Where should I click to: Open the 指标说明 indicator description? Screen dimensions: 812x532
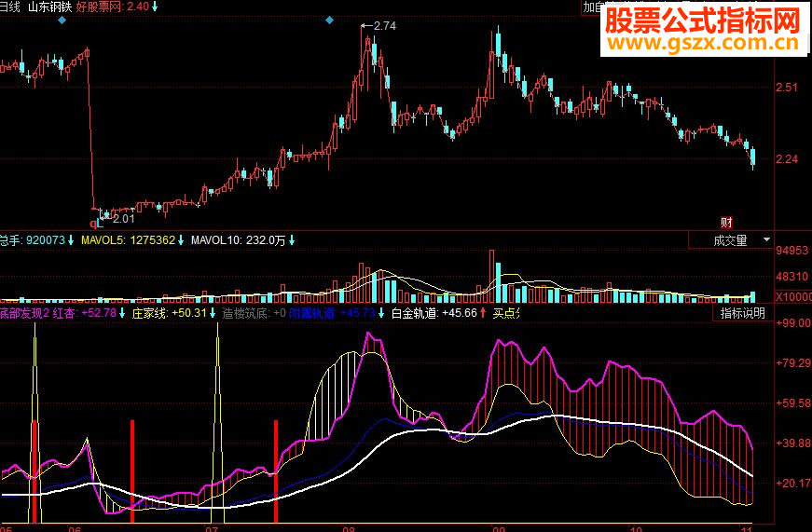coord(743,313)
